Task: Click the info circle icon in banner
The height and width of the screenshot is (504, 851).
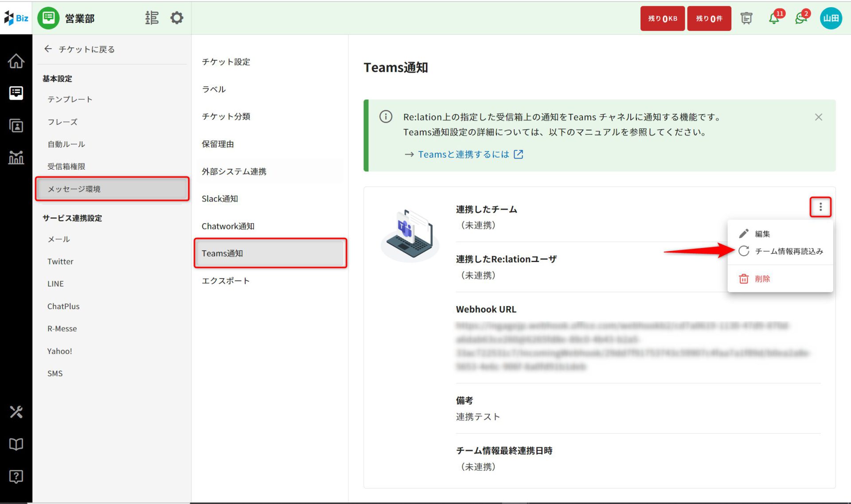Action: point(386,117)
